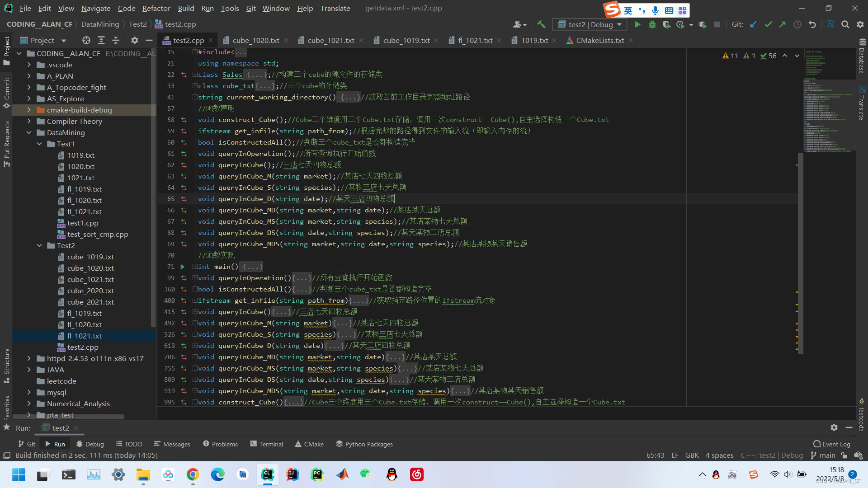
Task: Open Windows Start menu
Action: pyautogui.click(x=19, y=474)
